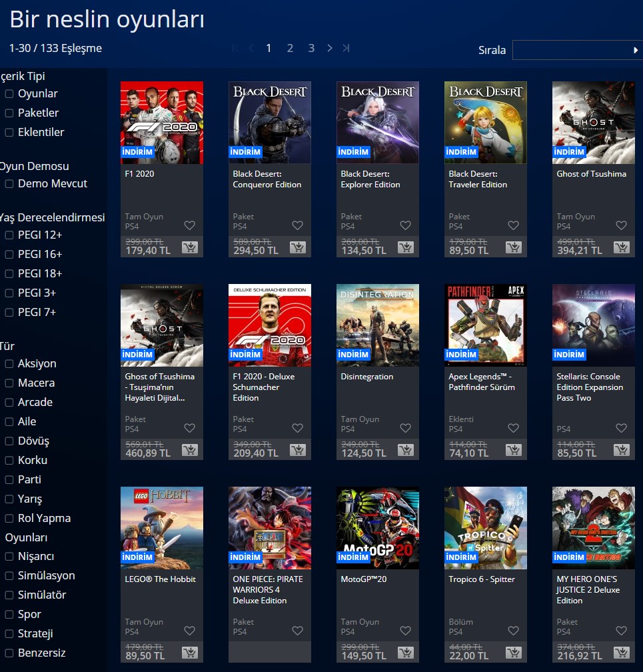The height and width of the screenshot is (672, 643).
Task: Add Black Desert: Traveler Edition to cart
Action: (x=514, y=247)
